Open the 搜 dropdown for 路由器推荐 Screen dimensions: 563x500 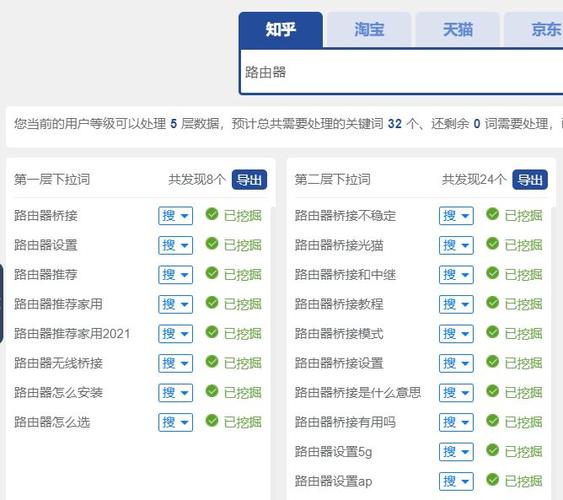(x=176, y=275)
